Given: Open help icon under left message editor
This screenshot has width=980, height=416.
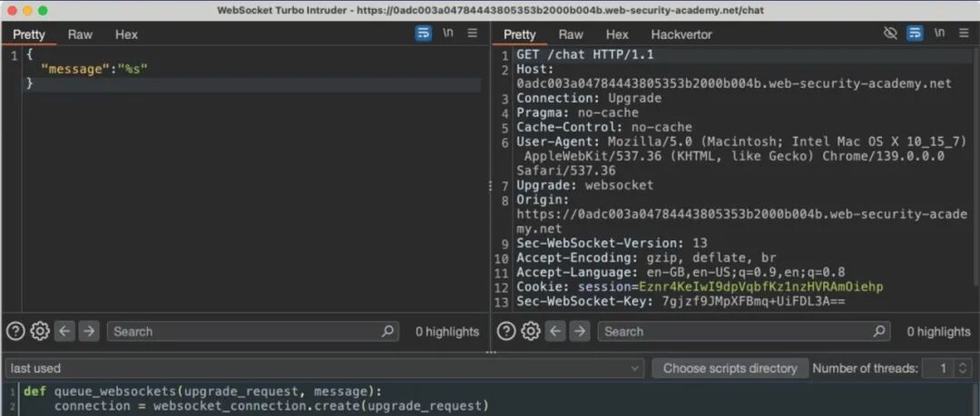Looking at the screenshot, I should click(15, 331).
